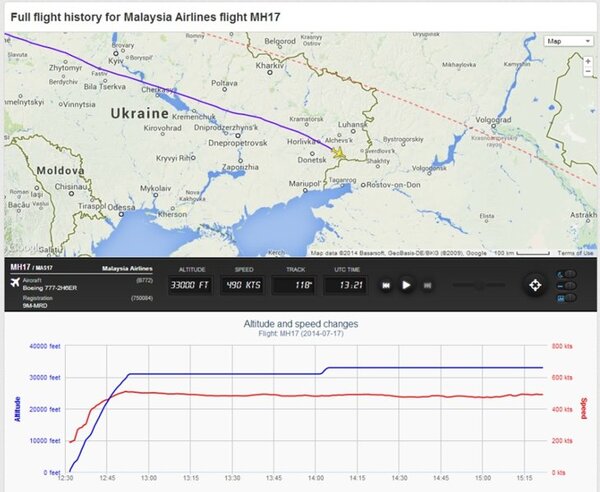Toggle the top switch beside crosshair button

(570, 274)
